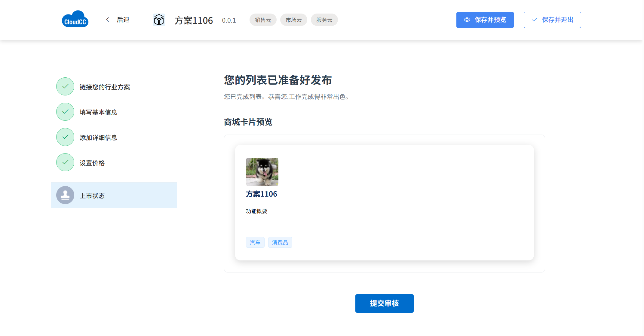The width and height of the screenshot is (644, 336).
Task: Click green checkmark icon for 链接您的行业方案
Action: point(65,86)
